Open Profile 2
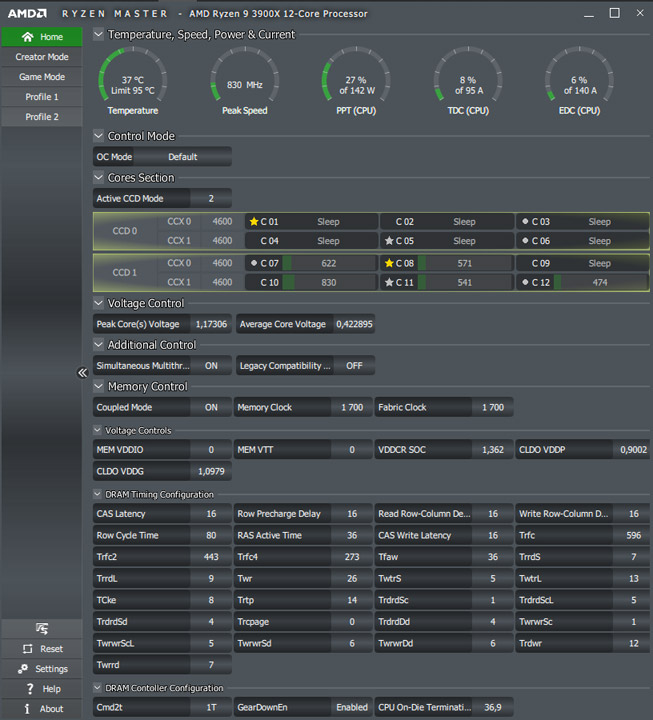 point(42,117)
